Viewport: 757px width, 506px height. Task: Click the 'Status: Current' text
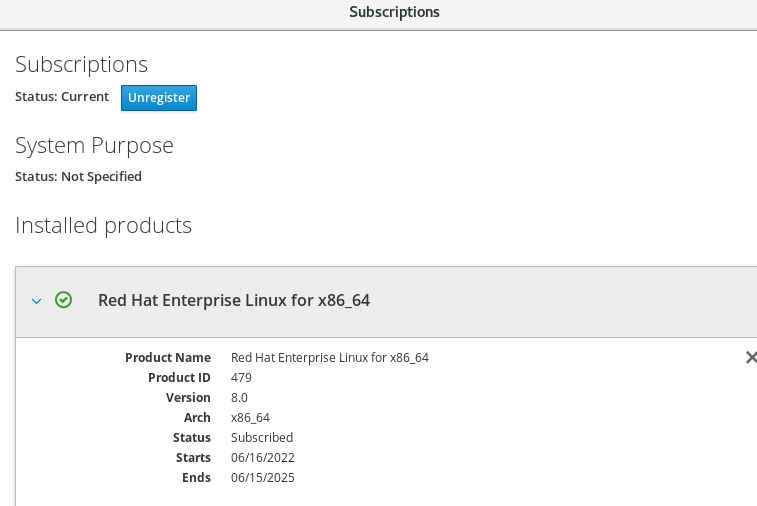[x=62, y=97]
